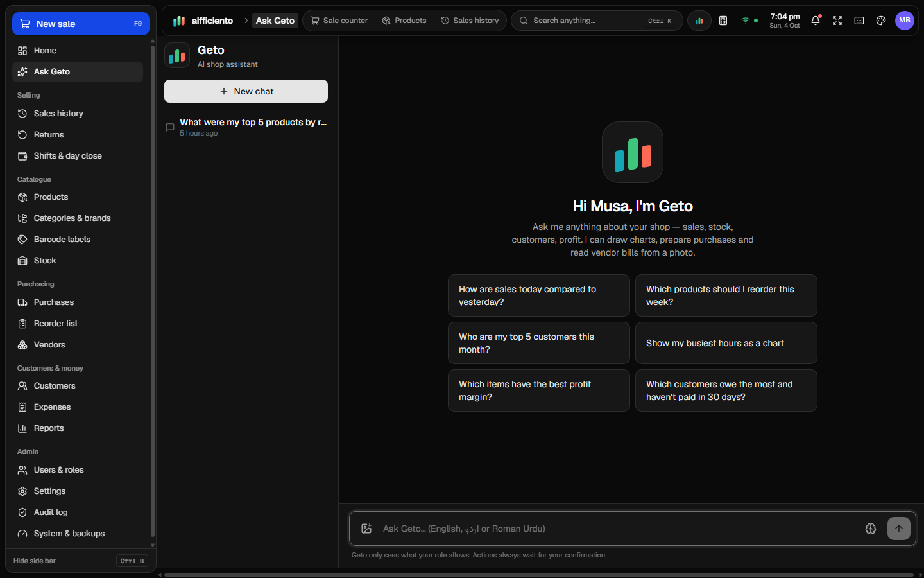Open Home from the sidebar
The image size is (924, 578).
(78, 51)
